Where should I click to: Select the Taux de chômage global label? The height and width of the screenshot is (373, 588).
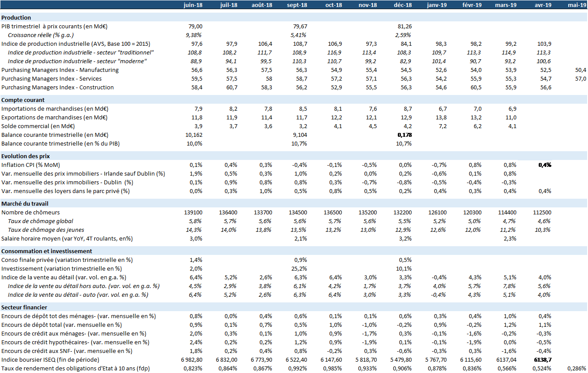(x=41, y=221)
